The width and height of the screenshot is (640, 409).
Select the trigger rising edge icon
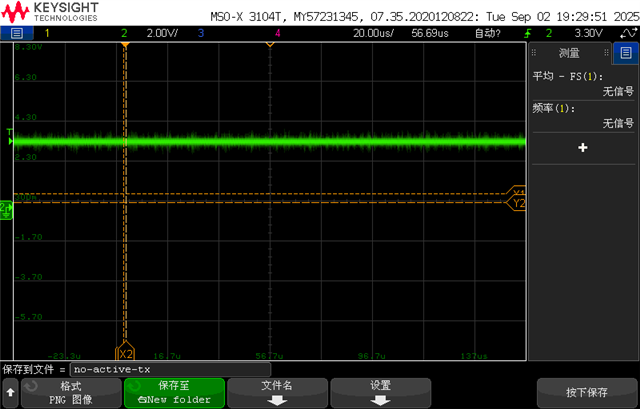tap(528, 33)
